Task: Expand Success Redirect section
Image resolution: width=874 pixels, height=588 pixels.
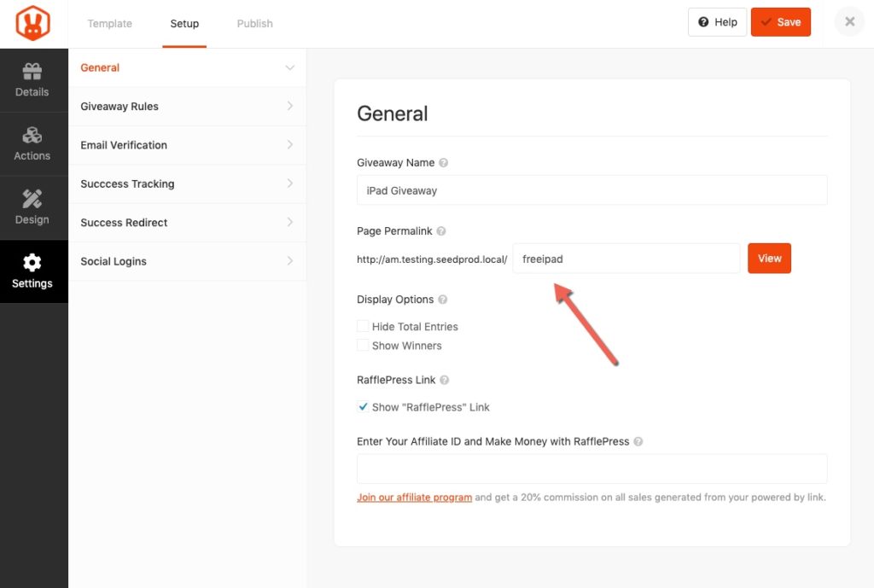Action: point(187,223)
